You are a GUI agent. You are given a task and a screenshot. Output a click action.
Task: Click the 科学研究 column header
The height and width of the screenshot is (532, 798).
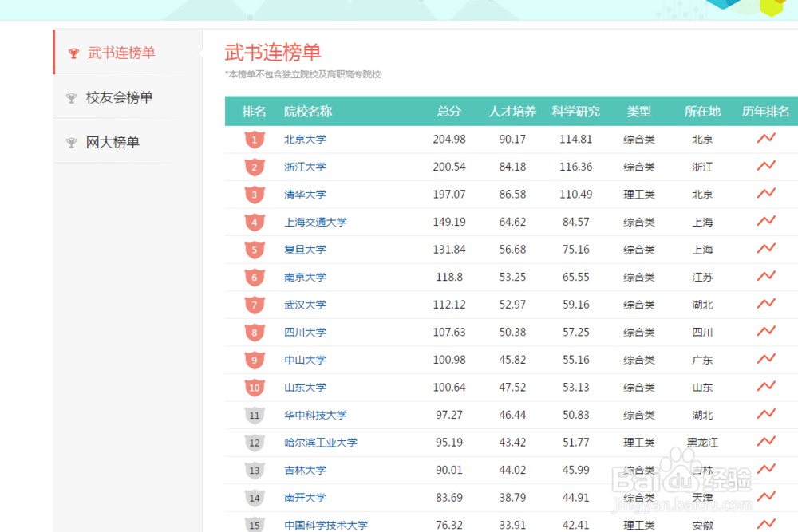[576, 112]
